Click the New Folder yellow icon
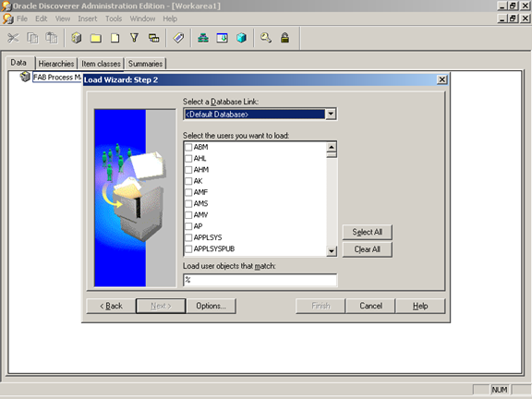The width and height of the screenshot is (532, 399). click(96, 38)
